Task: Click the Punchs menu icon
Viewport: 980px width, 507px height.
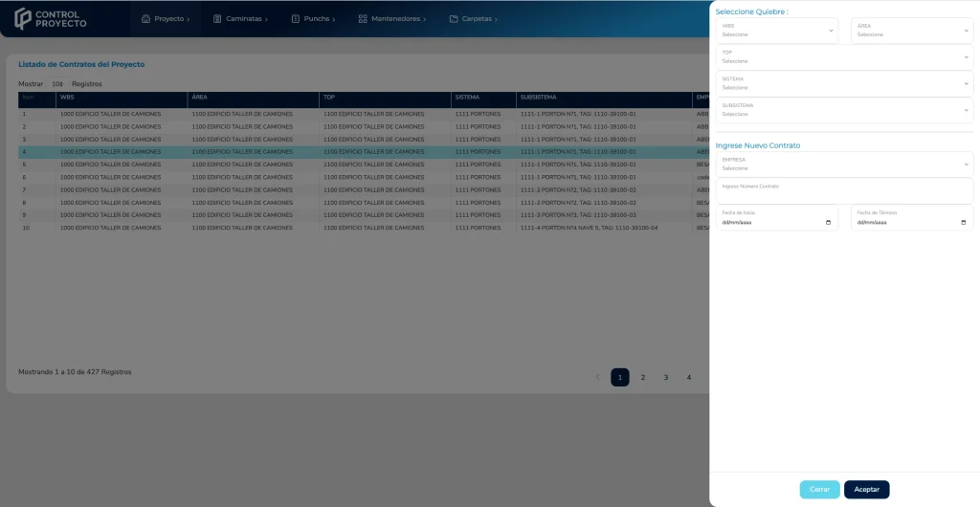Action: 295,18
